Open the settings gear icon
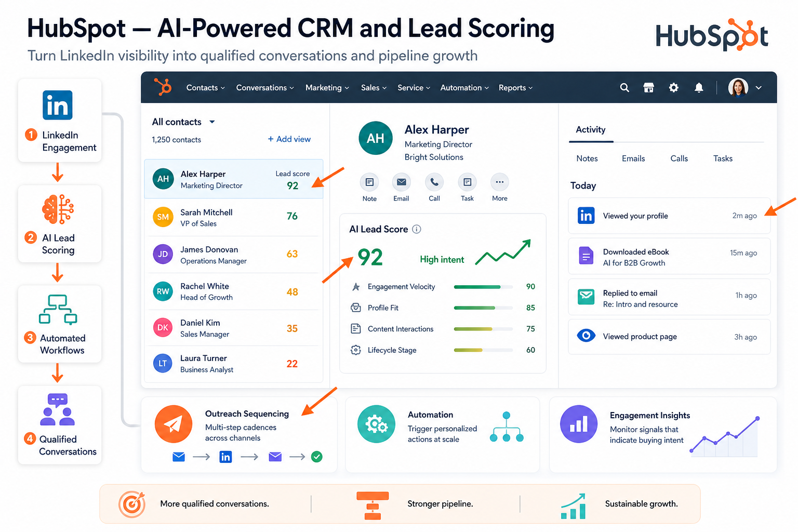Viewport: 798px width, 532px height. click(x=673, y=88)
